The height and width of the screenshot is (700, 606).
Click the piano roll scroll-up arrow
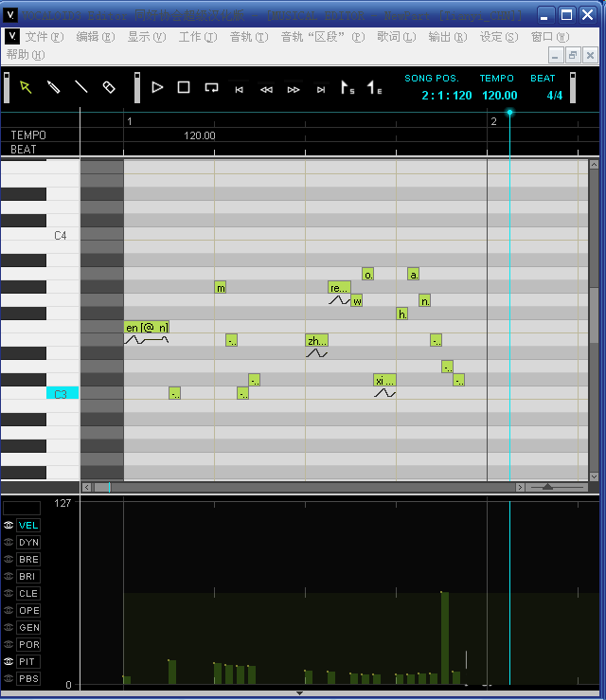click(x=594, y=165)
